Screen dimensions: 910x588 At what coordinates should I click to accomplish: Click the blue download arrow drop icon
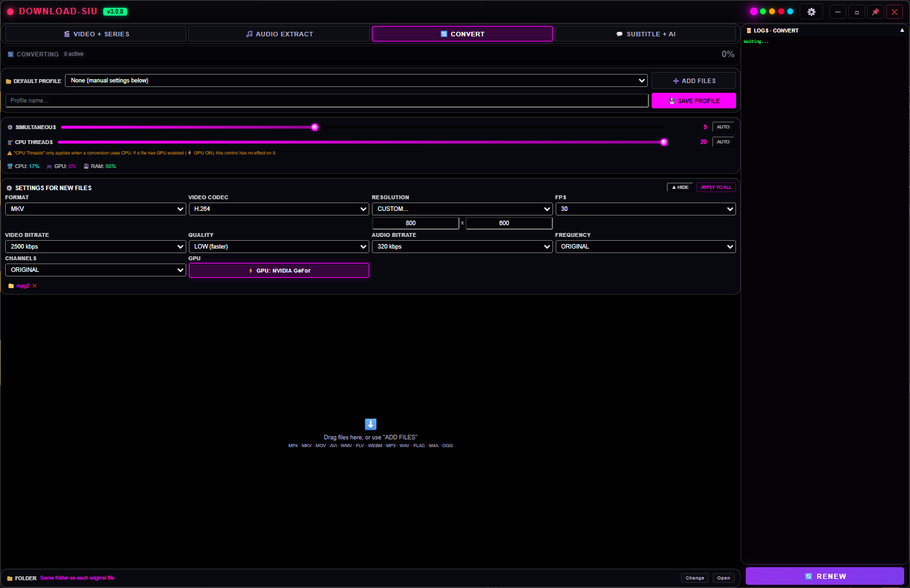tap(371, 424)
